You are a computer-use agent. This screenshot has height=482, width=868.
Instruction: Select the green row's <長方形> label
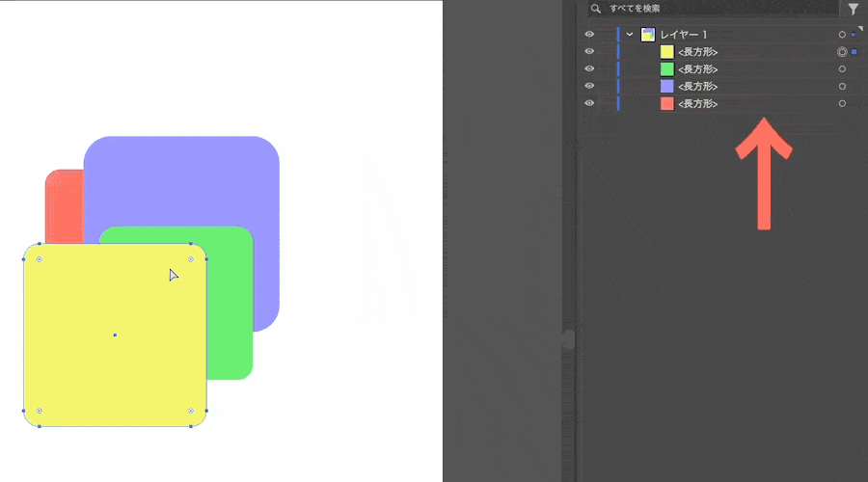click(x=698, y=69)
